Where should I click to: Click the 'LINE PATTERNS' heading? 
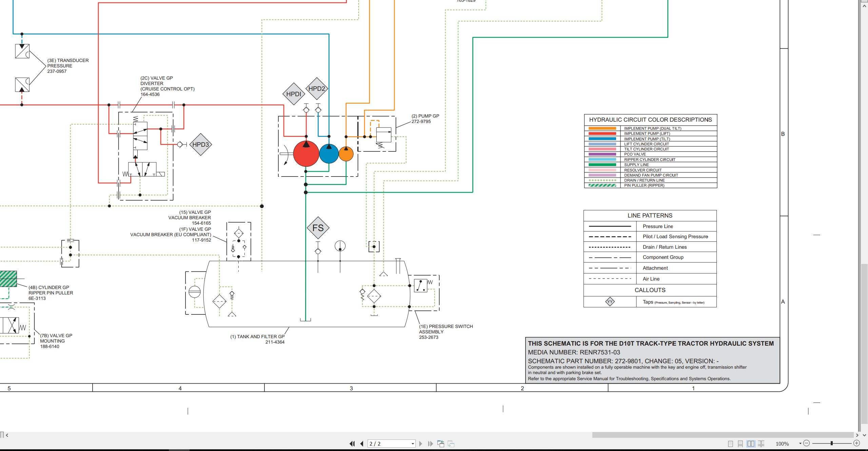coord(650,216)
